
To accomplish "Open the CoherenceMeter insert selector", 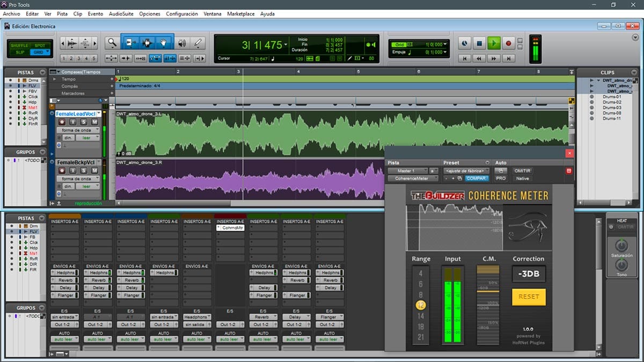I will [x=412, y=178].
